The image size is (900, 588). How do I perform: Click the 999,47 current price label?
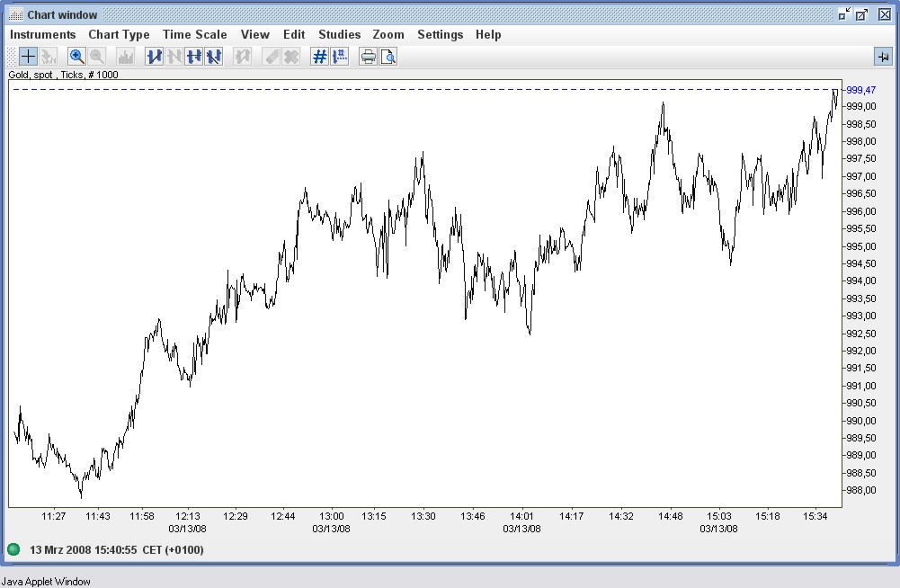860,90
